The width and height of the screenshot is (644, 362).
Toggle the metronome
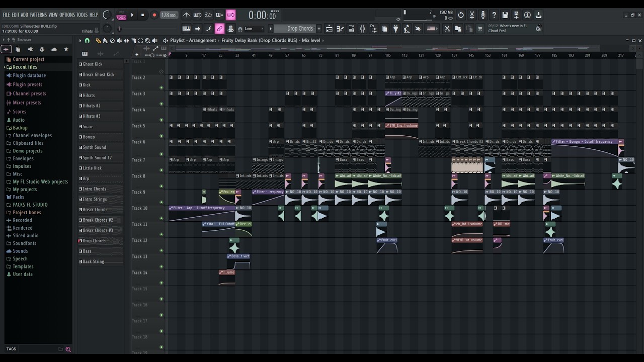point(186,15)
